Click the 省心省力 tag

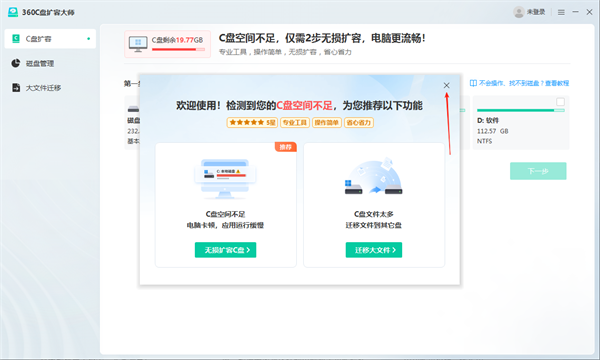(x=359, y=122)
